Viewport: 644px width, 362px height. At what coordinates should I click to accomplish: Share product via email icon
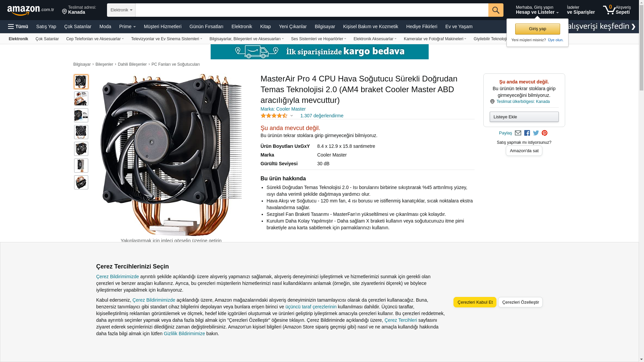[x=518, y=133]
